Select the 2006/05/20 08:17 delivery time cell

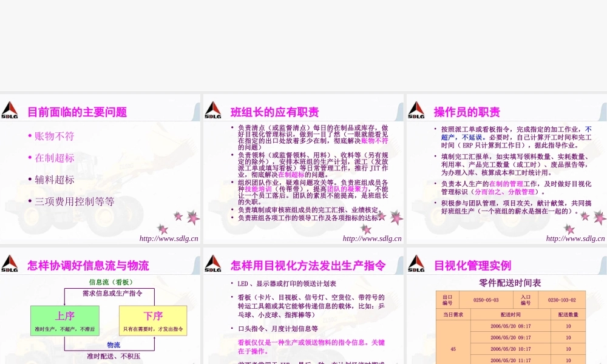click(510, 326)
